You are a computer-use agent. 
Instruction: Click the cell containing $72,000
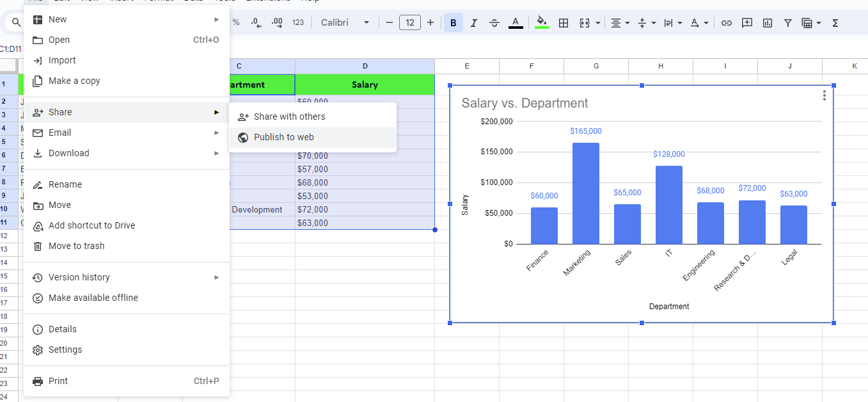tap(365, 209)
